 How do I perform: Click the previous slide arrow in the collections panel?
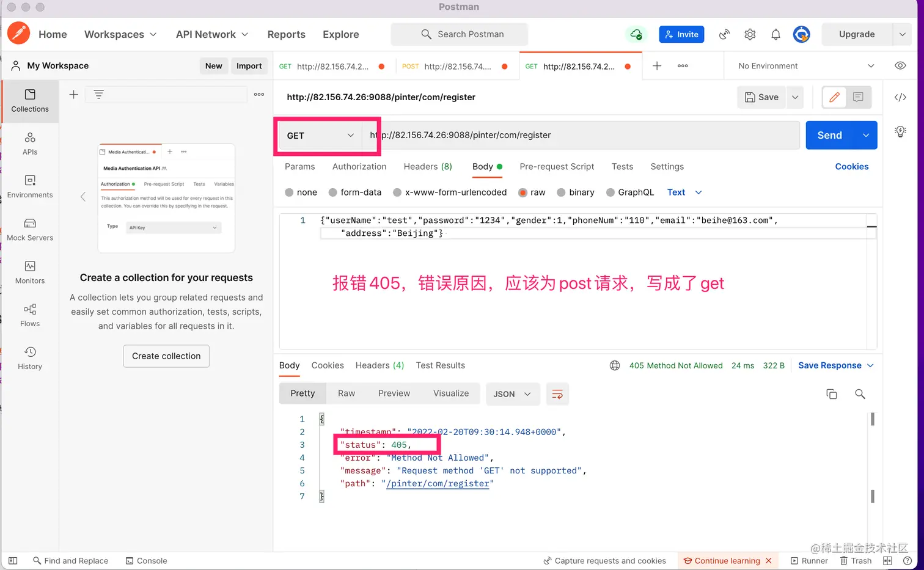(x=83, y=197)
